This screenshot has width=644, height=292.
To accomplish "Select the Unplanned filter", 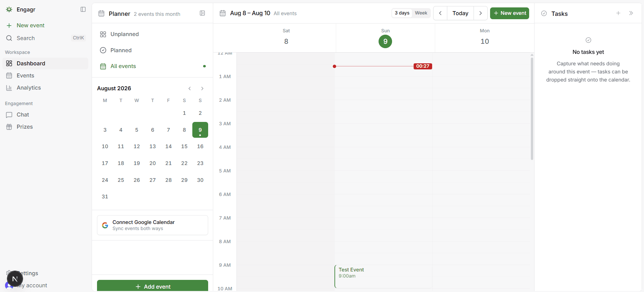I will 152,34.
